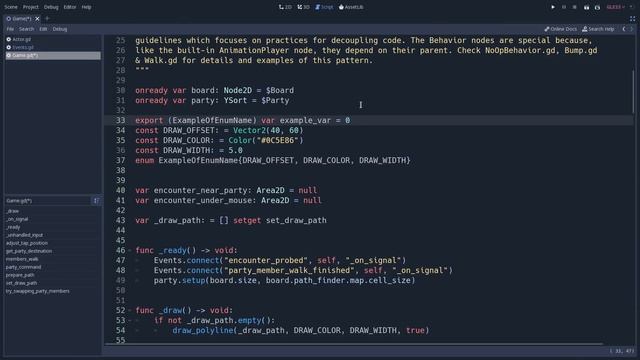Stop the running scene
The width and height of the screenshot is (640, 360).
574,7
